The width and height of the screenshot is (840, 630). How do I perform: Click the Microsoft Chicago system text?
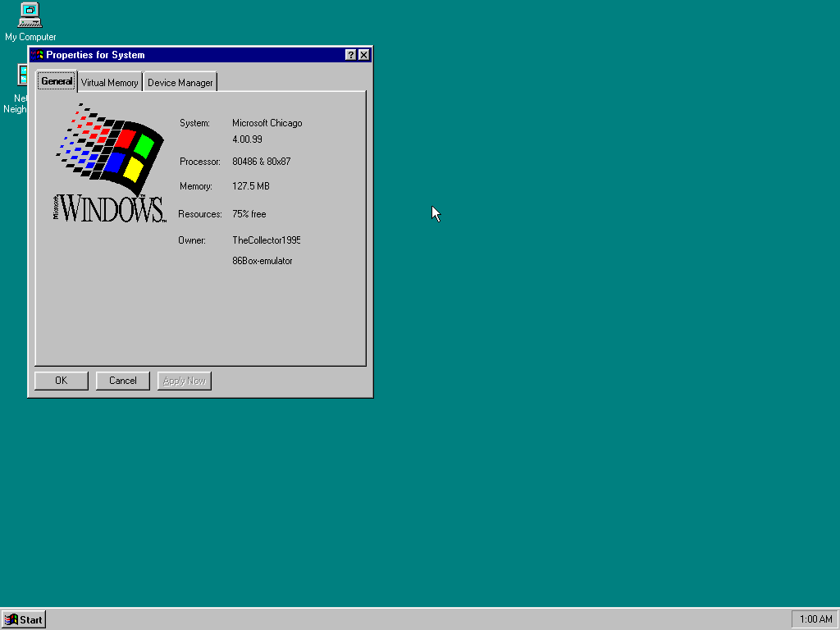pos(267,123)
